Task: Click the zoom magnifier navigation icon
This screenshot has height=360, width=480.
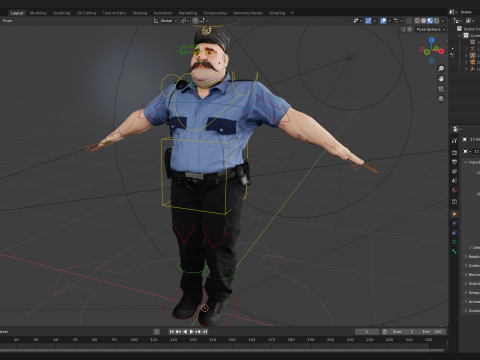Action: click(441, 69)
